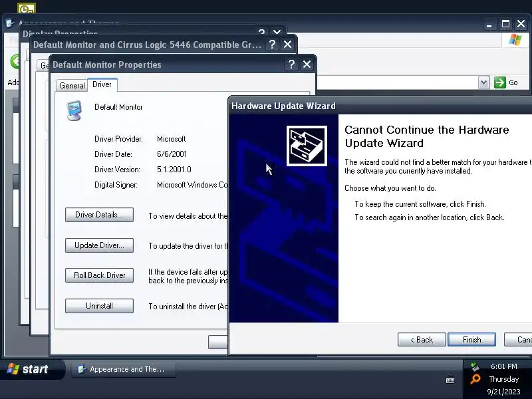Click the 6:01 PM clock
The height and width of the screenshot is (399, 532).
coord(504,366)
